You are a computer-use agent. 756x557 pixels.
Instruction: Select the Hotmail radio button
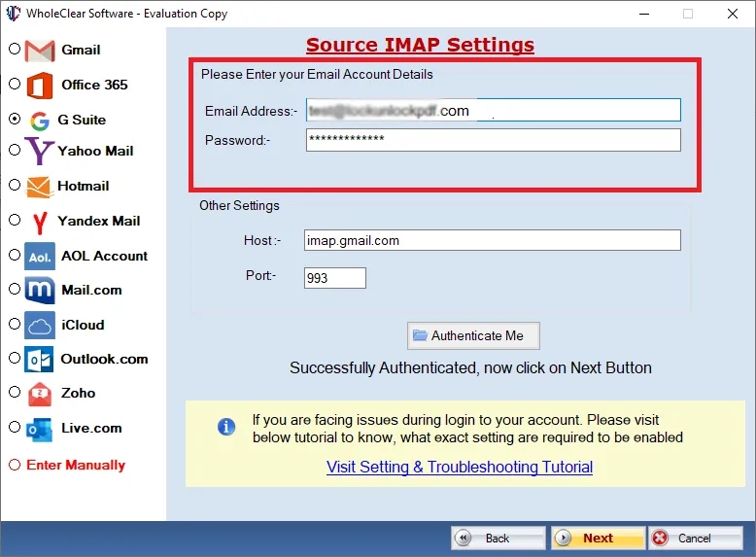tap(15, 186)
